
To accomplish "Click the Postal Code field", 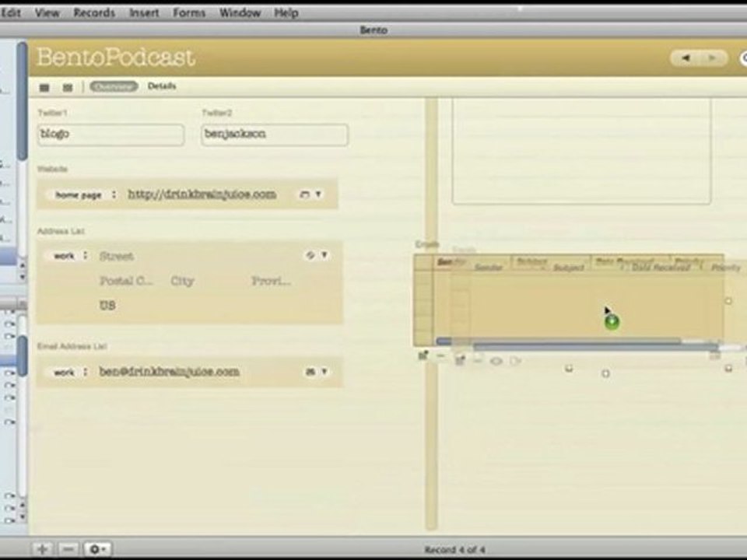I will pyautogui.click(x=127, y=281).
